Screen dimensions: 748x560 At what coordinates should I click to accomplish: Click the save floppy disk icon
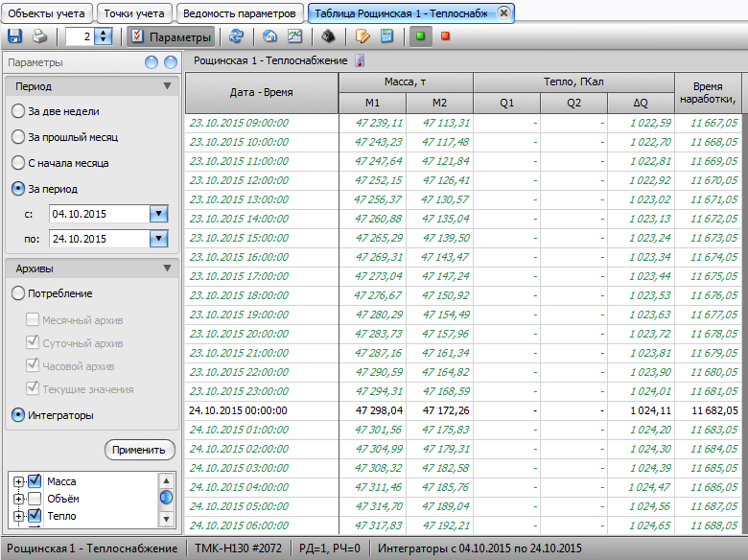click(14, 36)
